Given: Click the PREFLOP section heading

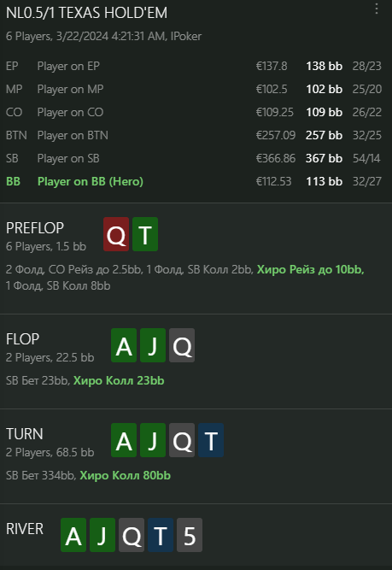Looking at the screenshot, I should [x=35, y=228].
